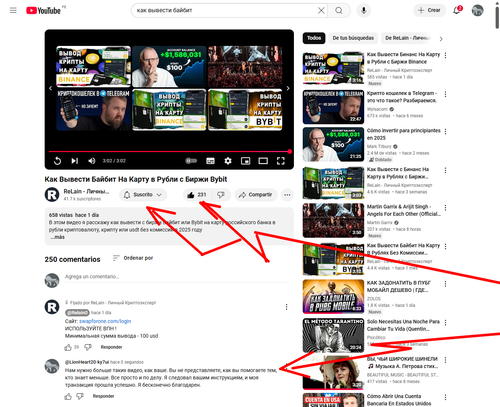Show more filter chips with arrow
The width and height of the screenshot is (500, 407).
441,39
